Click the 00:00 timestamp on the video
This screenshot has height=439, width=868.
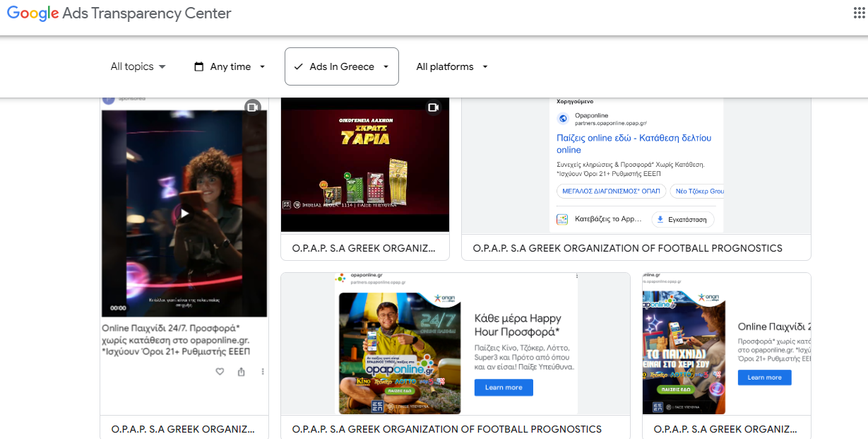point(119,308)
